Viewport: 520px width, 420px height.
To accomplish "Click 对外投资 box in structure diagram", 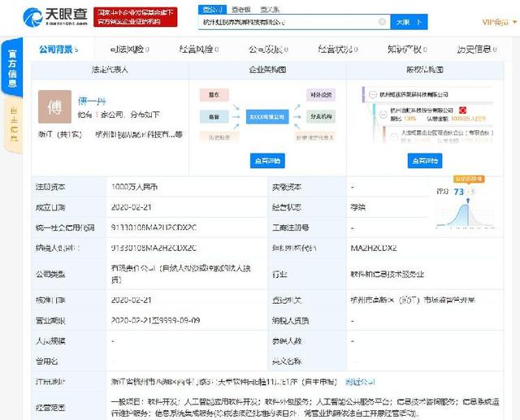I will click(321, 95).
